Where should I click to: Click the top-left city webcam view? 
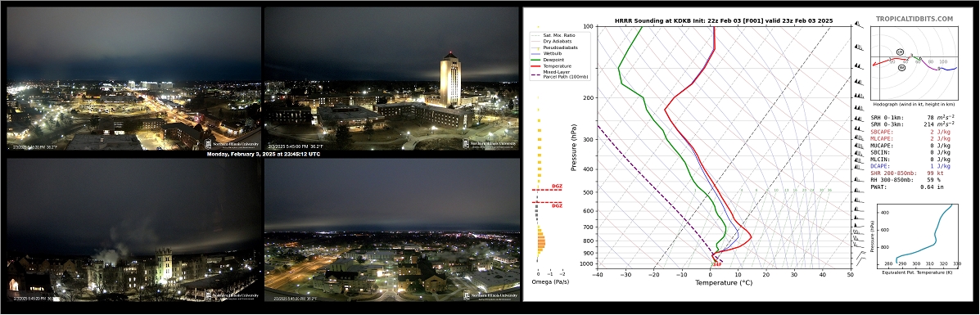point(133,79)
